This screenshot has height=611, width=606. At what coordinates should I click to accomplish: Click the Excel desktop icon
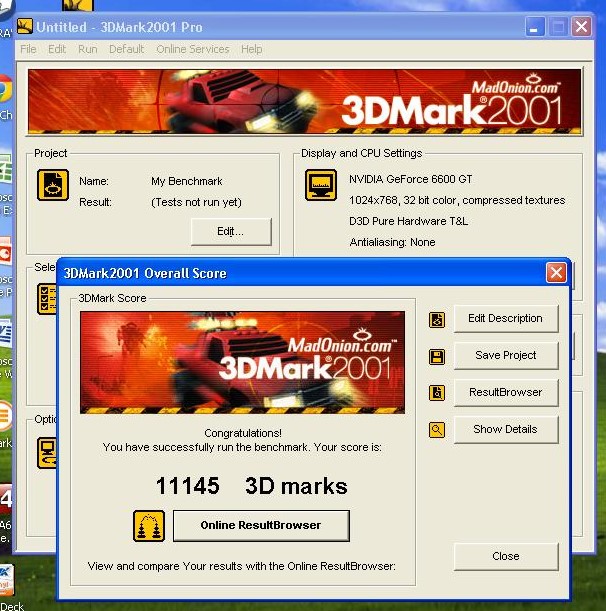(x=5, y=168)
